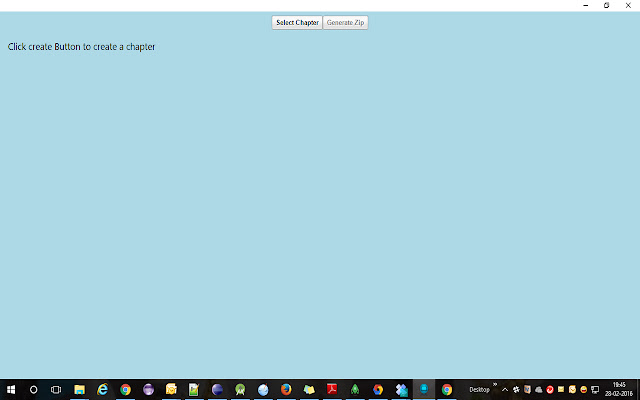Switch to the running teal app icon
640x400 pixels.
[x=424, y=389]
